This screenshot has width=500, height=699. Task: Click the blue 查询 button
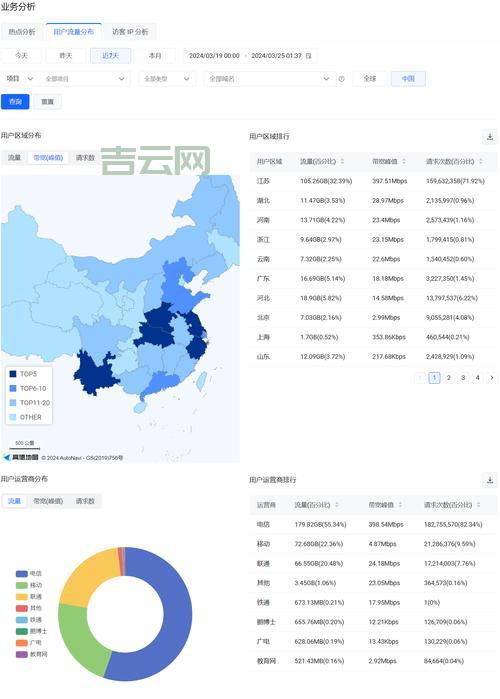(15, 102)
